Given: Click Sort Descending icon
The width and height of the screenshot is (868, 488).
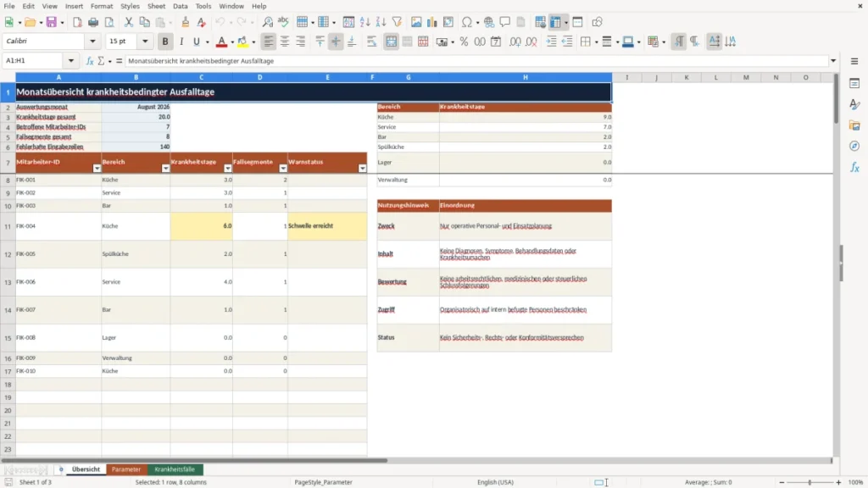Looking at the screenshot, I should (381, 22).
